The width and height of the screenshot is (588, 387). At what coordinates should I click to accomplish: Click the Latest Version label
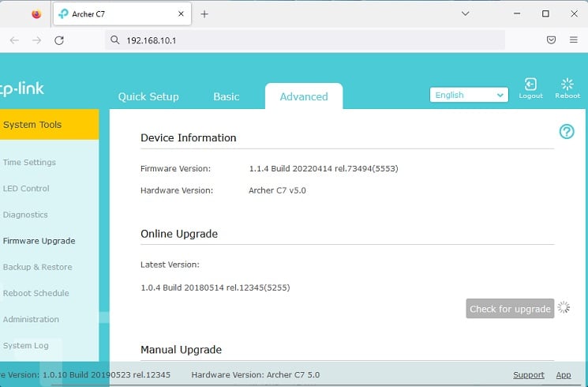[170, 265]
